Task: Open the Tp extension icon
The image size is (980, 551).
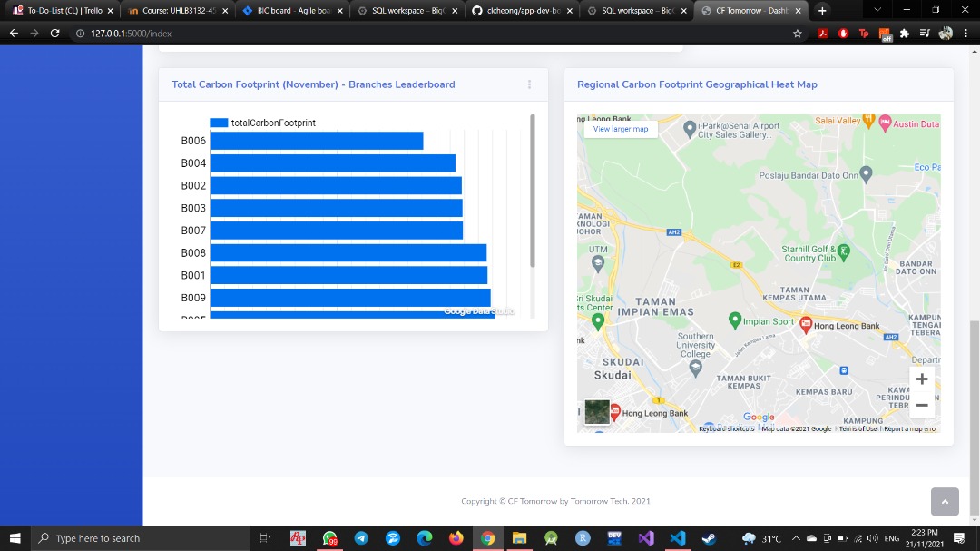Action: click(864, 34)
